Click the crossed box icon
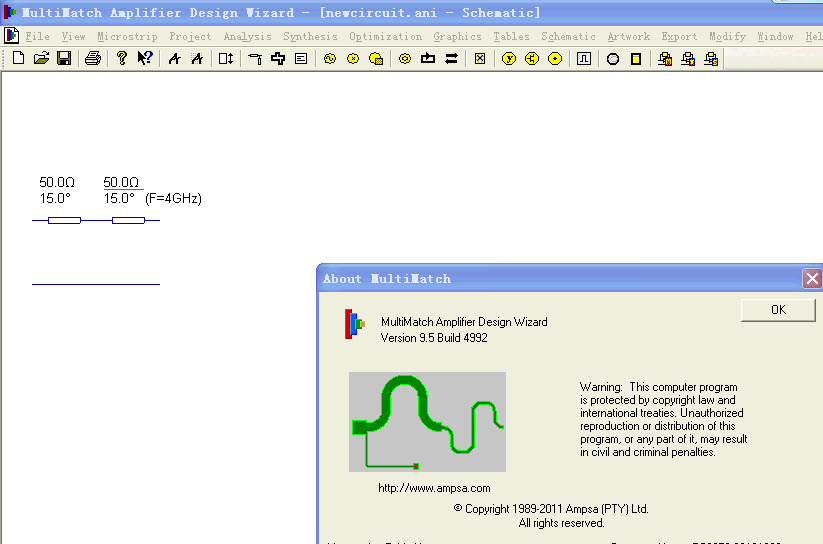Screen dimensions: 823x544 [480, 58]
